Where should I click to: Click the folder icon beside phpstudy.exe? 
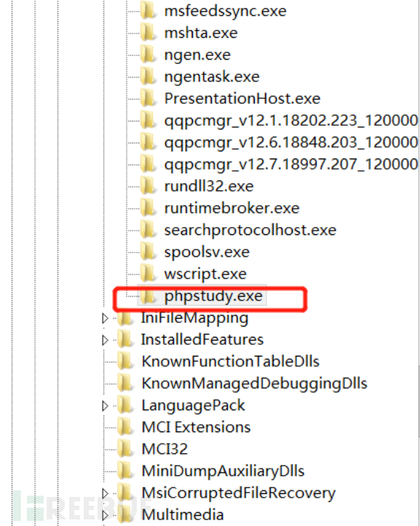pyautogui.click(x=148, y=295)
